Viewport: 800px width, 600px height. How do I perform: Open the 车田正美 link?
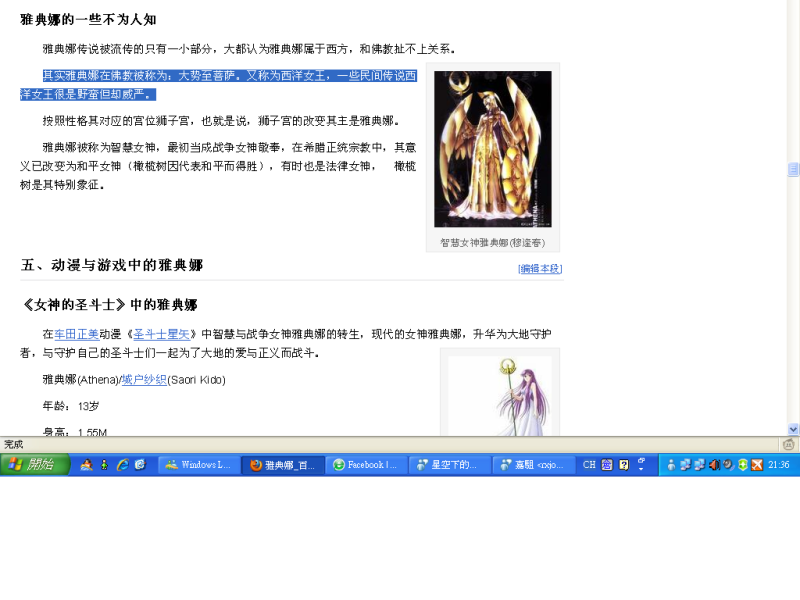click(x=77, y=334)
